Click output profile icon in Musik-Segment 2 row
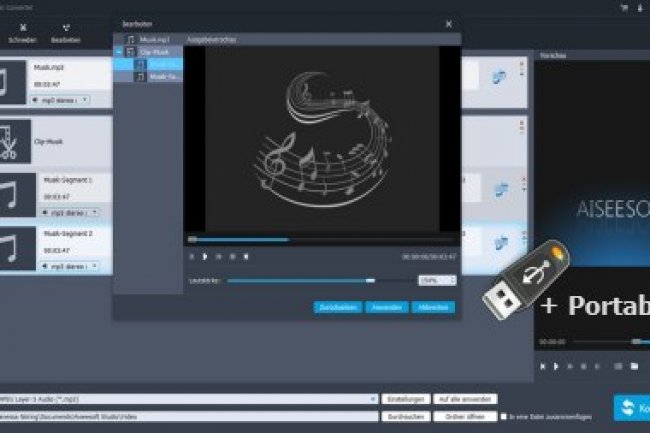Image resolution: width=650 pixels, height=433 pixels. coord(501,243)
